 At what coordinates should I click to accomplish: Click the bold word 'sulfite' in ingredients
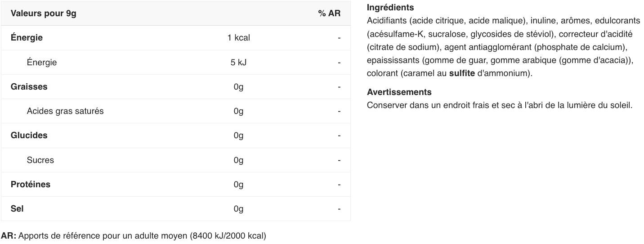[462, 73]
